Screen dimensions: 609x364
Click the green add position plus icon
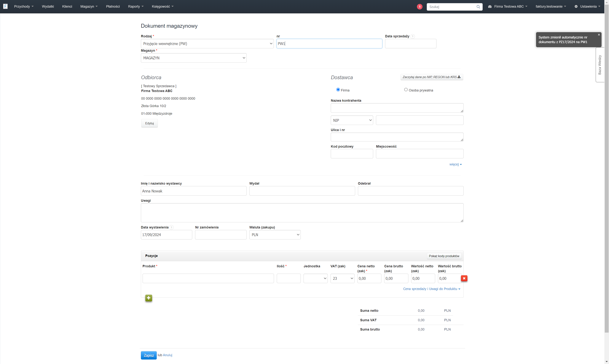pos(149,298)
